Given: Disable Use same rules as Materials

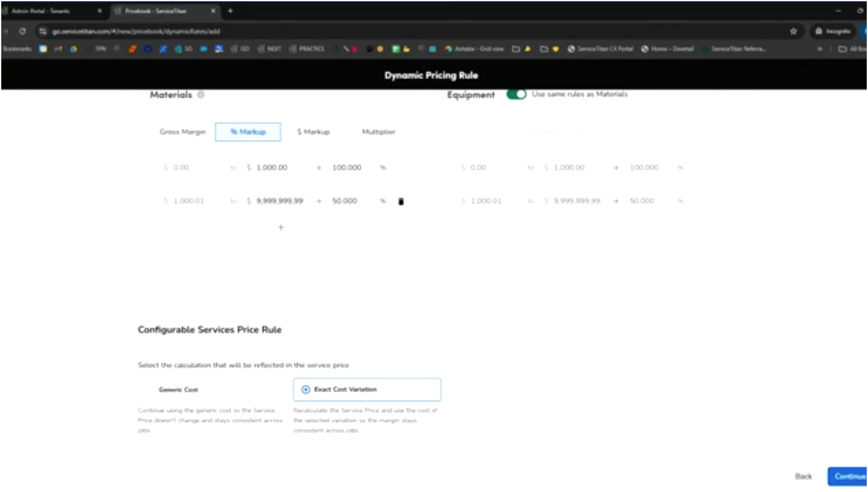Looking at the screenshot, I should tap(516, 93).
